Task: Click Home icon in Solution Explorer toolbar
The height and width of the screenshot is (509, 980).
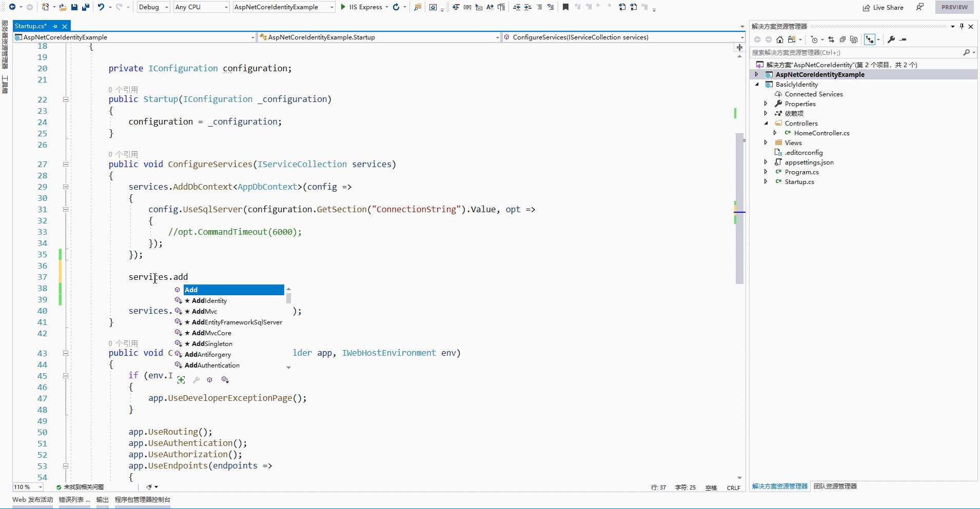Action: pos(780,39)
